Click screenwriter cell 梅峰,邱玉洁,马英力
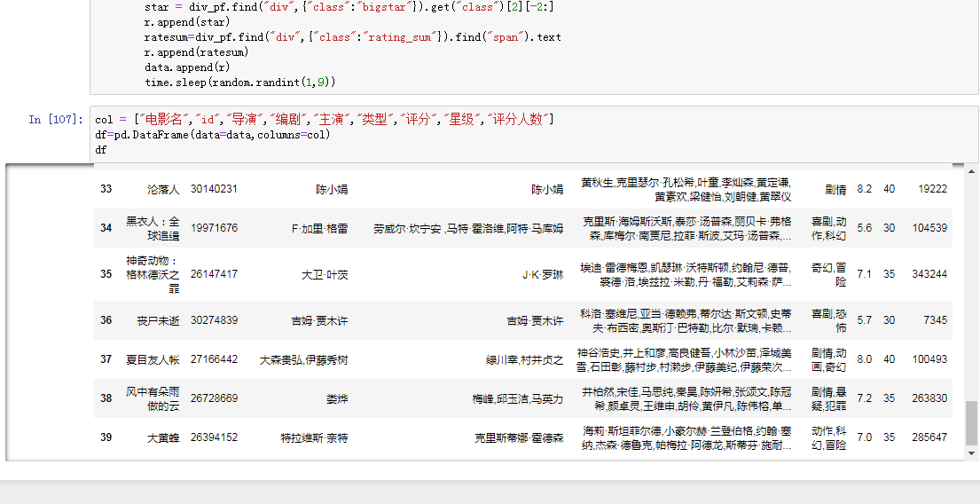 [x=518, y=398]
